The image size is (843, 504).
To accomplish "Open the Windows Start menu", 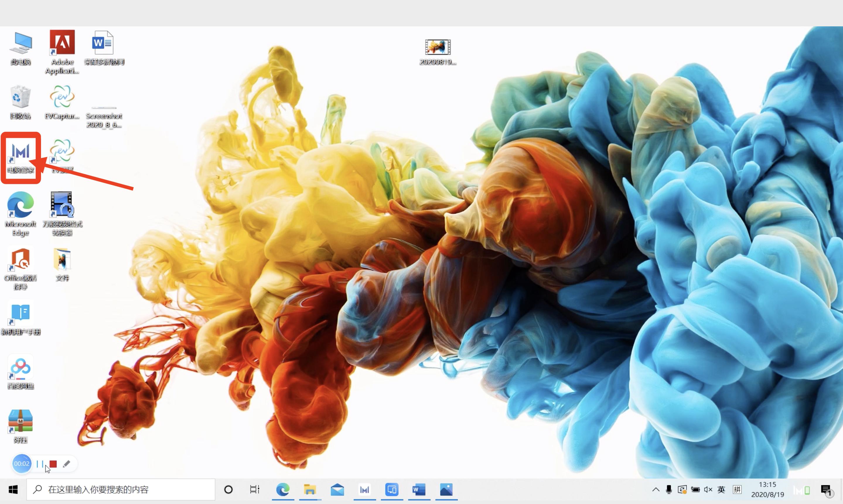I will pyautogui.click(x=13, y=489).
